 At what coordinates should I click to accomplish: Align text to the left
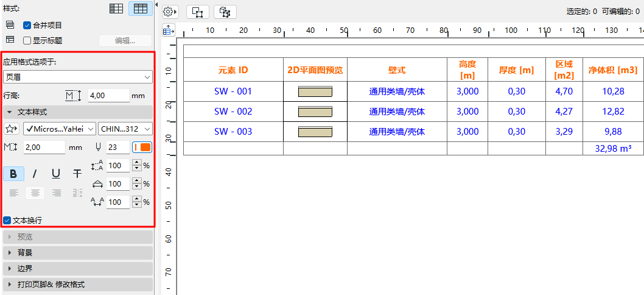click(x=13, y=193)
